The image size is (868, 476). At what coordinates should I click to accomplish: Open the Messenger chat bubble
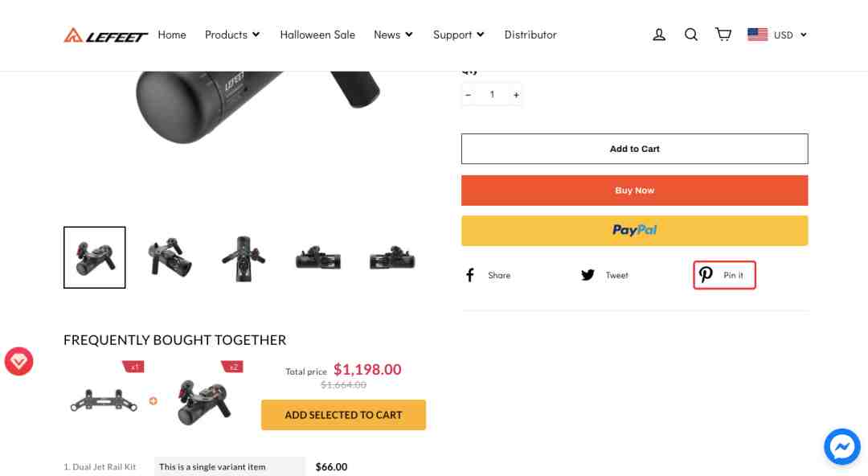pos(842,446)
